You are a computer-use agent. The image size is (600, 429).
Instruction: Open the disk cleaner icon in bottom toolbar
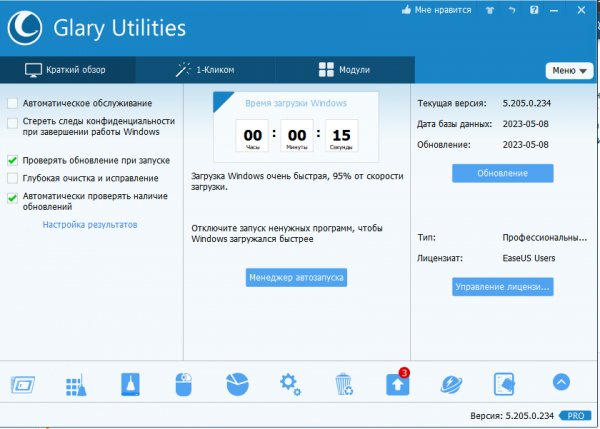click(23, 384)
